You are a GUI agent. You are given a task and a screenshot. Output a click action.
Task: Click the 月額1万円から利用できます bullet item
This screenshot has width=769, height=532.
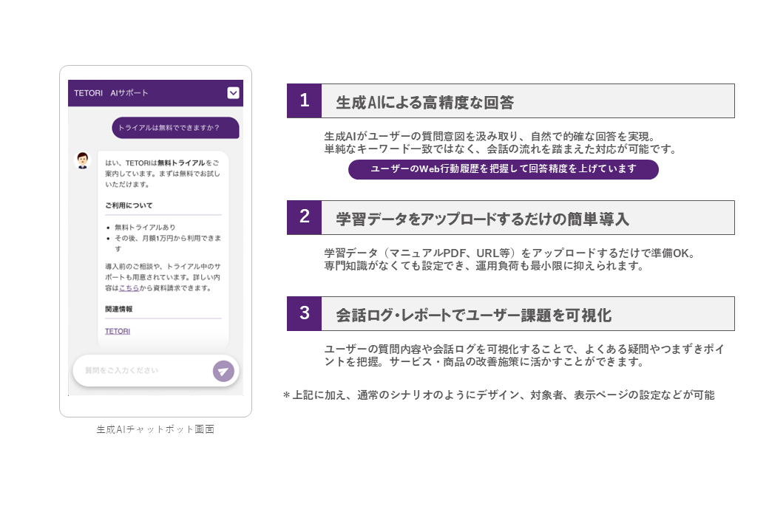pos(168,244)
